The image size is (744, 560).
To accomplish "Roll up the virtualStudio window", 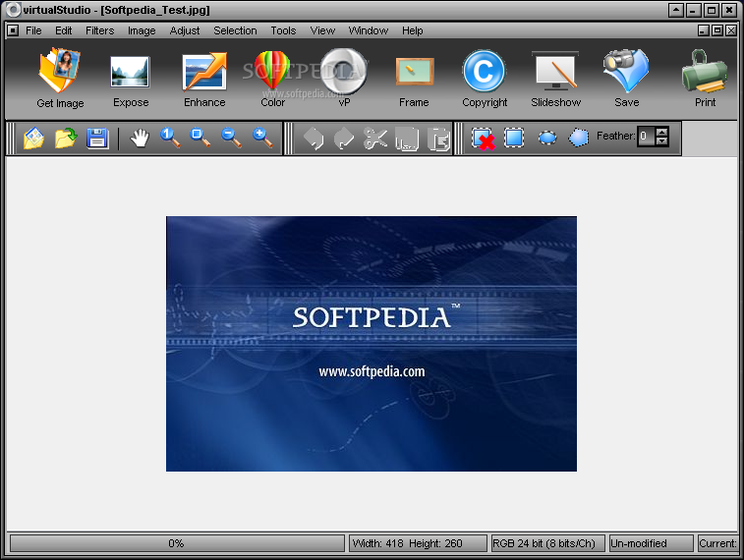I will click(x=675, y=10).
